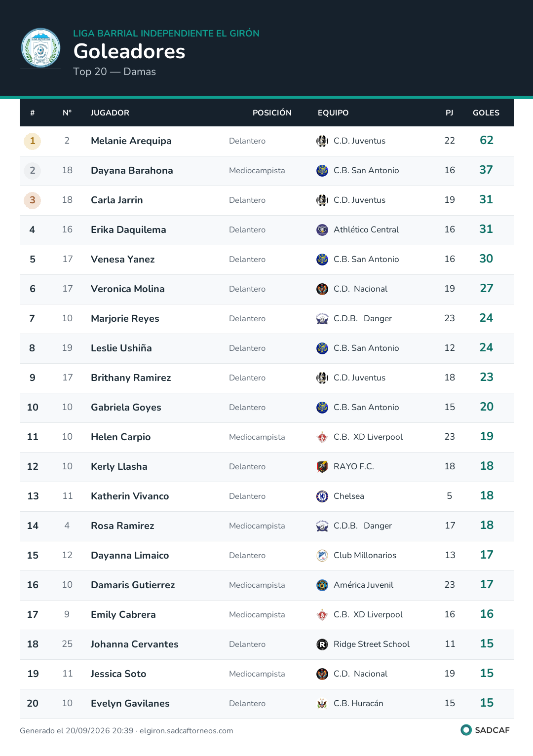
Task: Click Club Millonarios crest icon
Action: click(x=322, y=556)
